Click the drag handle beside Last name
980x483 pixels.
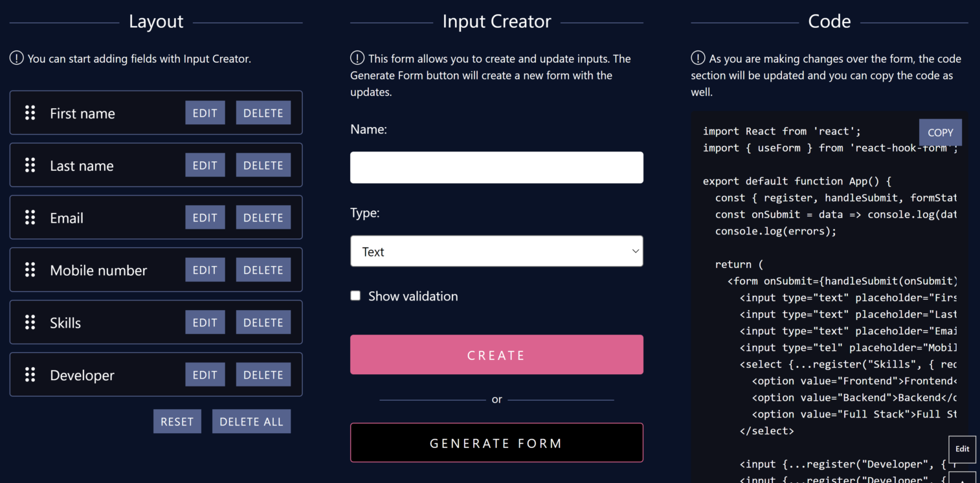[30, 165]
